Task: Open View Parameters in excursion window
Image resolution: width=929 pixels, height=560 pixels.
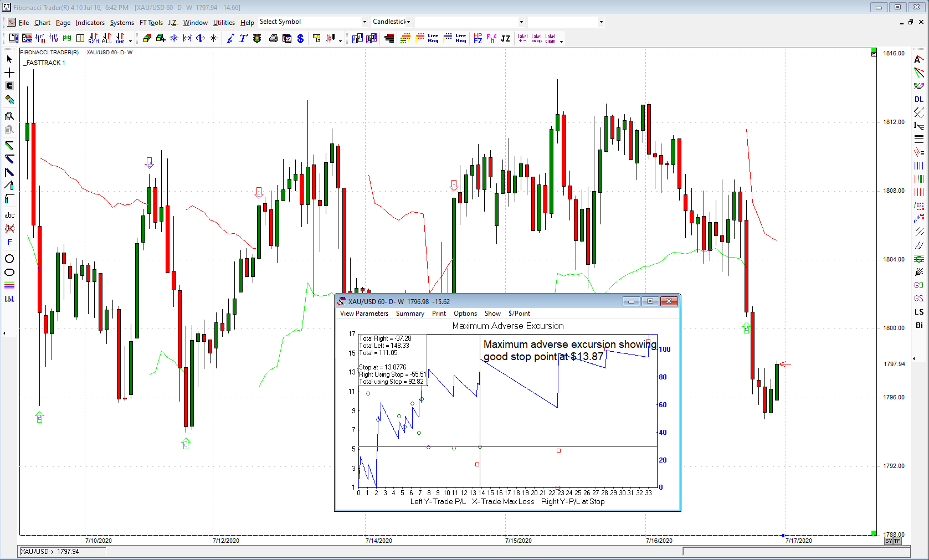Action: click(x=364, y=314)
